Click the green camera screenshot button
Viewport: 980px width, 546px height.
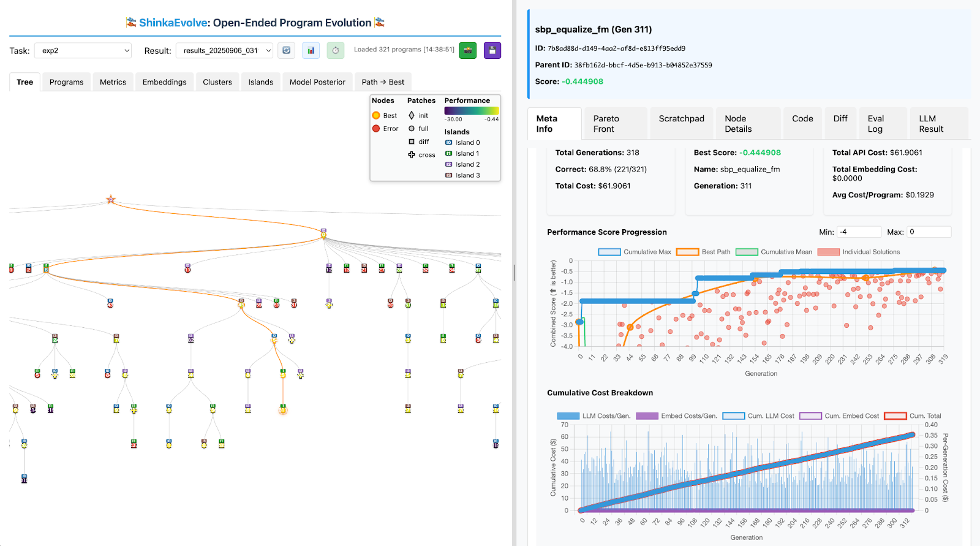point(468,50)
